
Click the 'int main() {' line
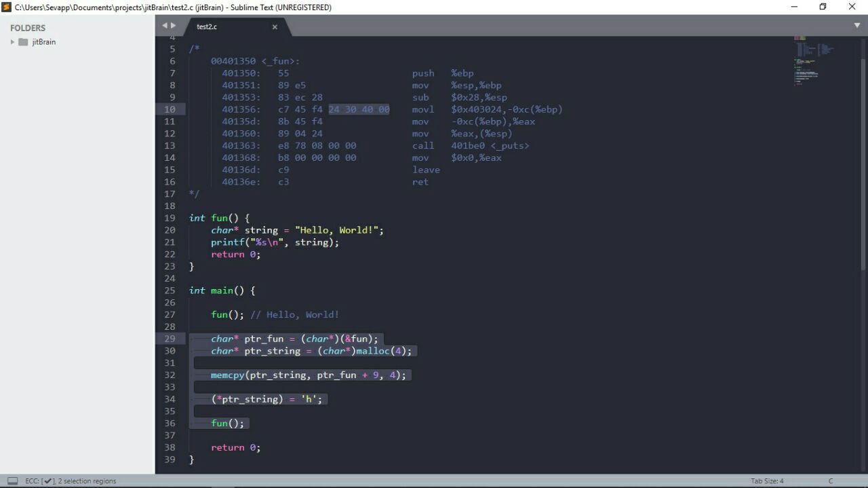(x=222, y=290)
